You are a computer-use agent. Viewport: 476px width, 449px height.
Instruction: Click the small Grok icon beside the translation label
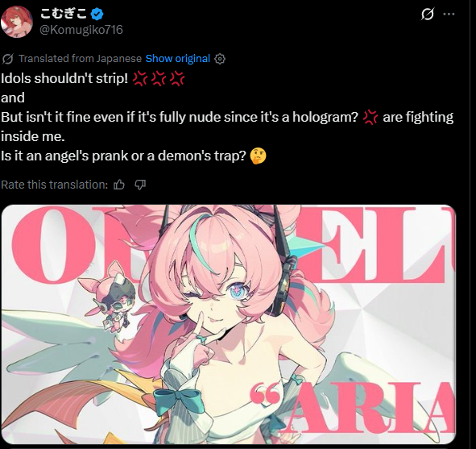[7, 59]
